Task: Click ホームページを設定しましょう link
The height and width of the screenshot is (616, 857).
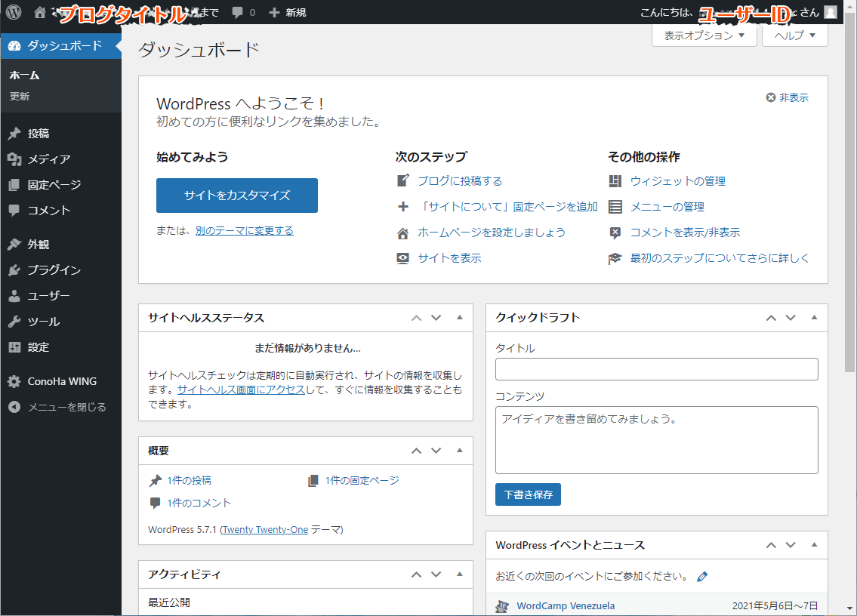Action: pyautogui.click(x=492, y=233)
